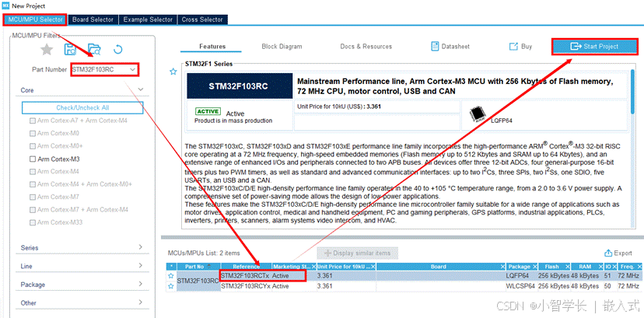Toggle the Arm Cortex-M7 checkbox

click(x=33, y=197)
